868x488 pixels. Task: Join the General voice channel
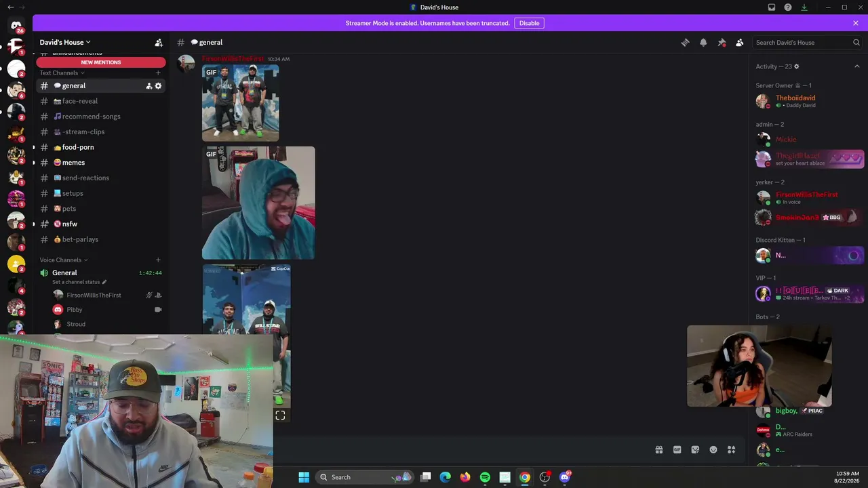click(x=64, y=272)
